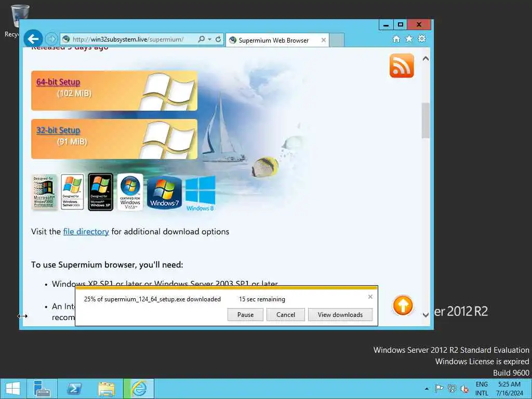Click the IE forward arrow button
This screenshot has width=532, height=399.
click(51, 39)
